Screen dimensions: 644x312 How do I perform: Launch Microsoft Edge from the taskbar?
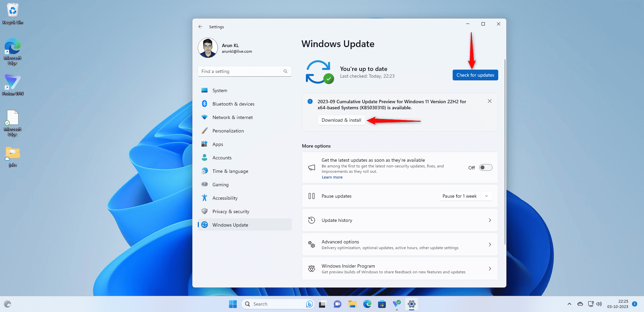tap(367, 304)
